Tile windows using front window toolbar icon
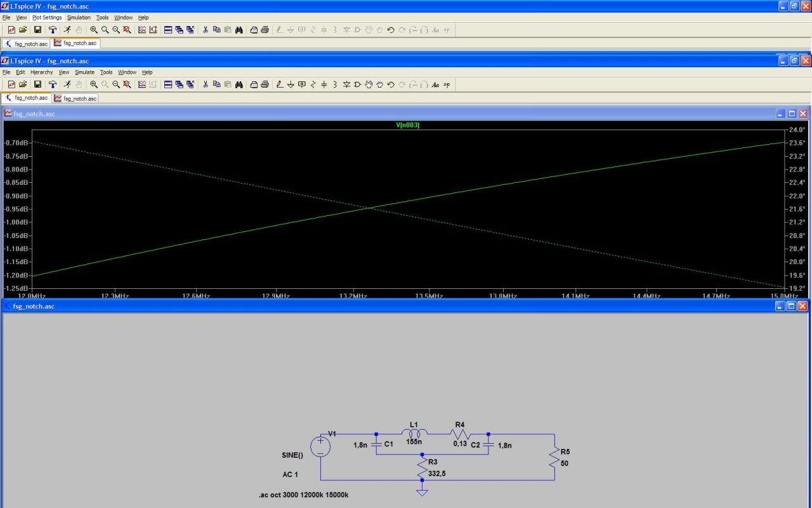The width and height of the screenshot is (812, 508). point(168,84)
